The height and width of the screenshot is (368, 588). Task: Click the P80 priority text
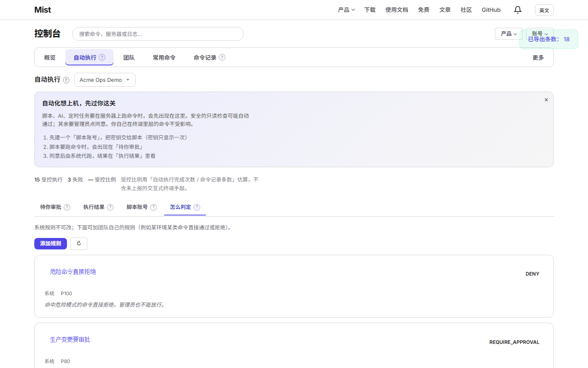click(65, 361)
